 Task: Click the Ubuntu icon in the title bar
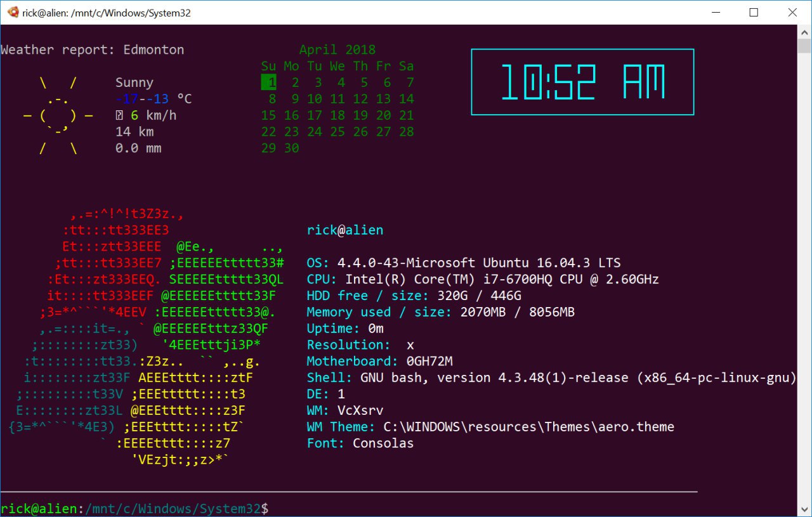tap(13, 12)
